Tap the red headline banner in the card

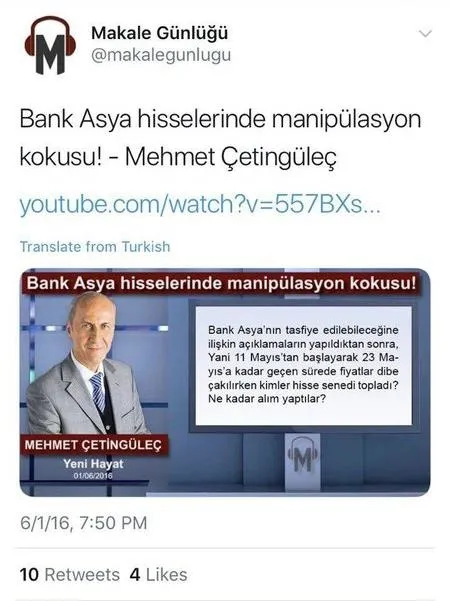(221, 284)
